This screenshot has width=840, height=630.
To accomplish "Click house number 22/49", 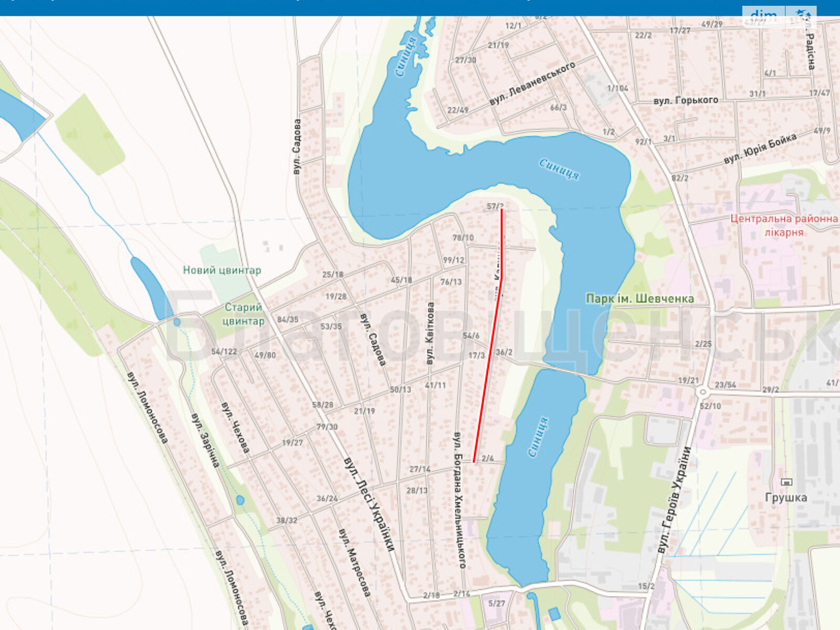I will tap(458, 110).
